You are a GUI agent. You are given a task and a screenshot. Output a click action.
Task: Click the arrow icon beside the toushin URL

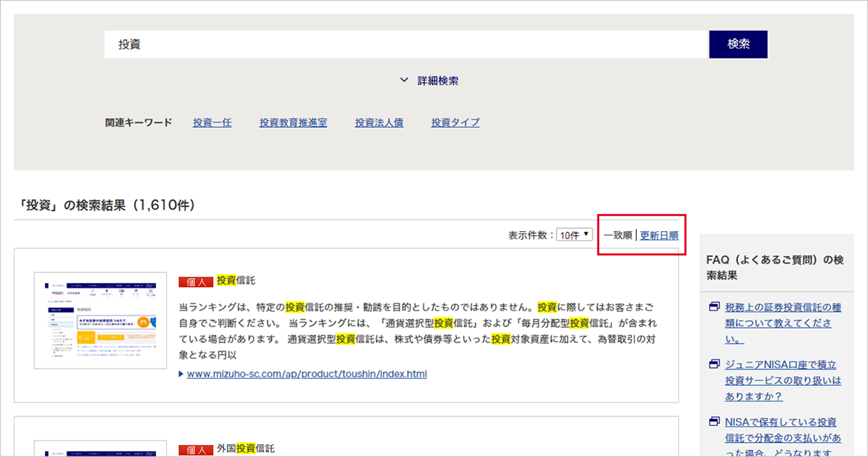pyautogui.click(x=181, y=374)
